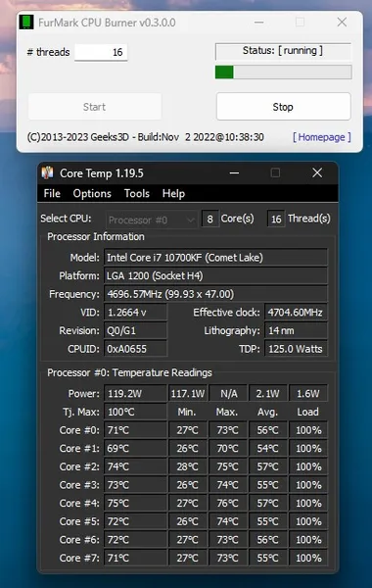Open the Tools menu in Core Temp
The width and height of the screenshot is (372, 588).
point(137,193)
